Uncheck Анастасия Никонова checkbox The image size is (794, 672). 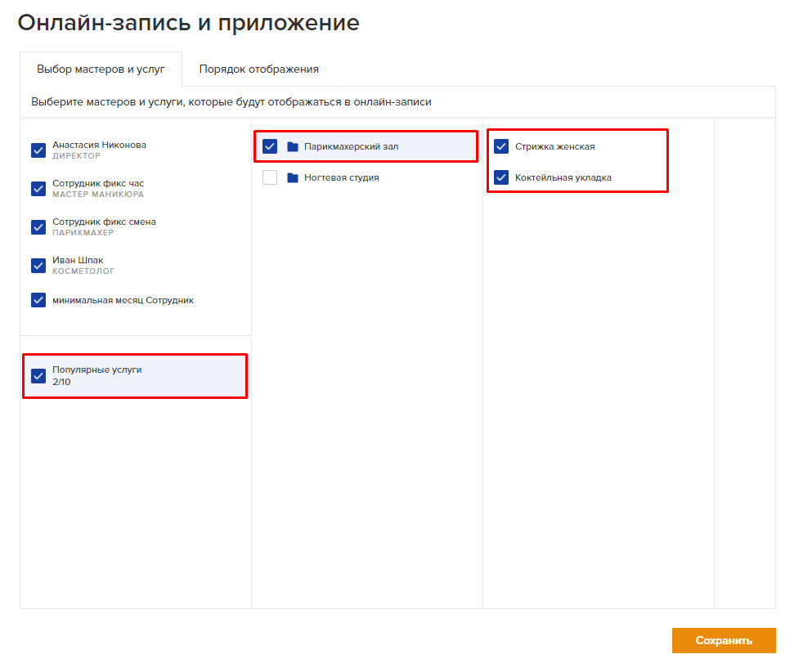pos(38,150)
